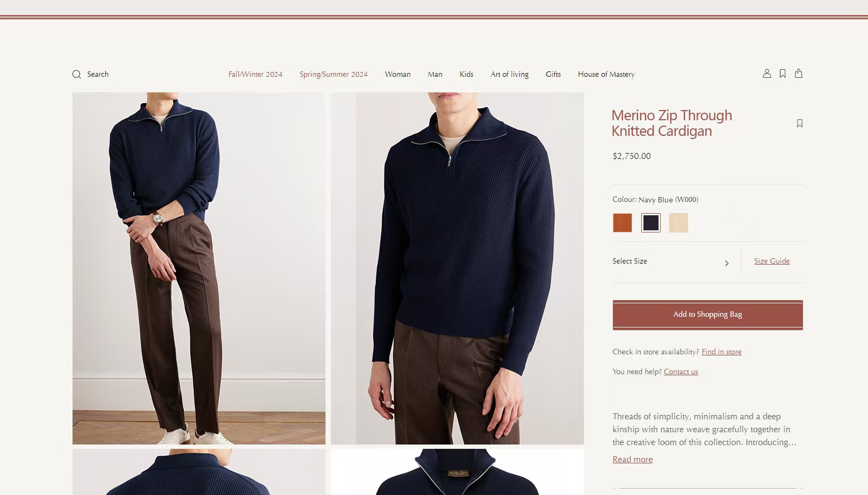Expand description with Read more

point(633,460)
